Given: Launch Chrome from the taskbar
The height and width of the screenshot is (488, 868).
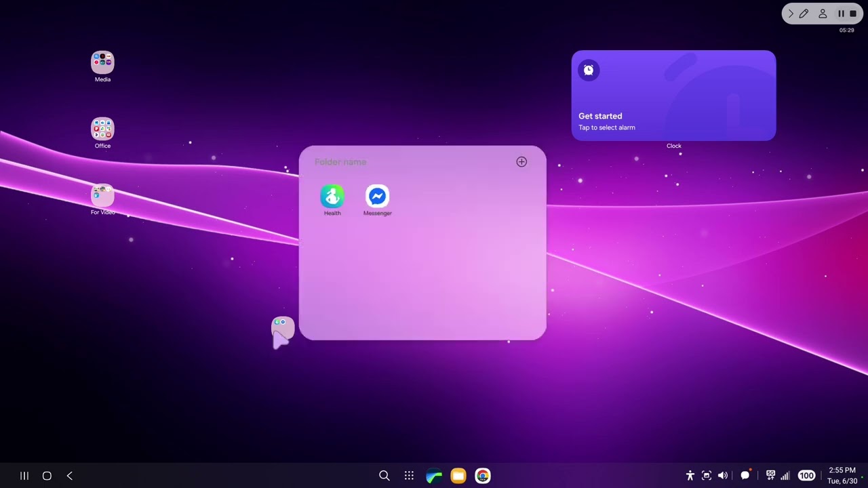Looking at the screenshot, I should point(483,476).
